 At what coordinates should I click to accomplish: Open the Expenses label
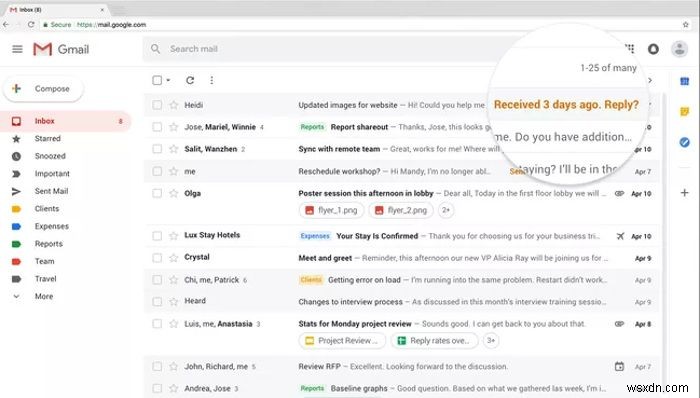click(52, 226)
